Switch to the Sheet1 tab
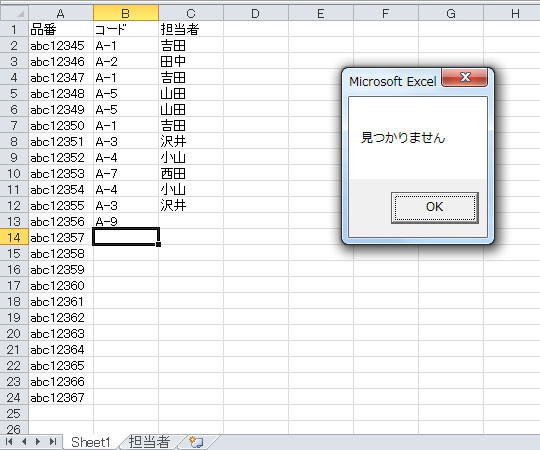This screenshot has height=450, width=540. 91,442
